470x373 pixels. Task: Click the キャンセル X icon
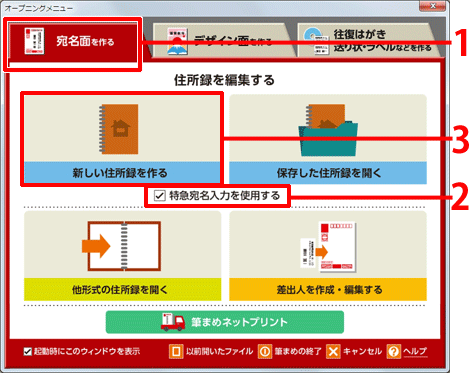pyautogui.click(x=333, y=351)
